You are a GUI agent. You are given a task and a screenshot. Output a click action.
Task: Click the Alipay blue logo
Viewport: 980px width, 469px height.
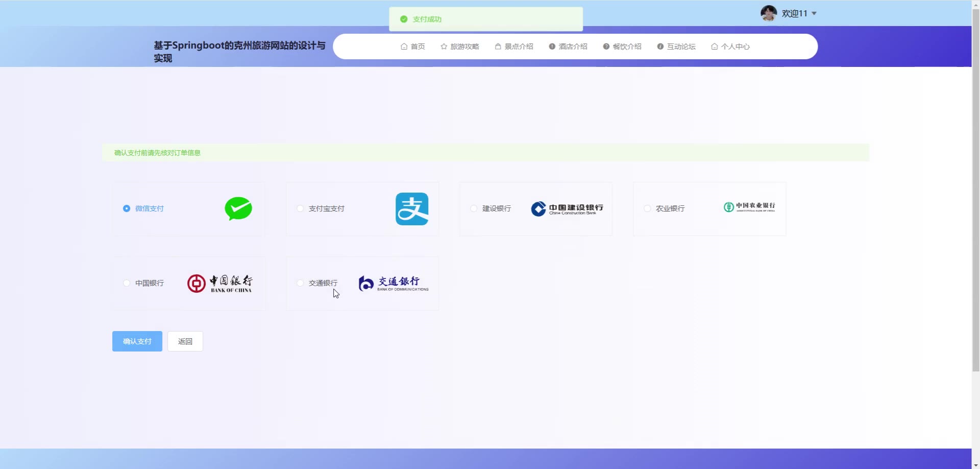[x=412, y=209]
